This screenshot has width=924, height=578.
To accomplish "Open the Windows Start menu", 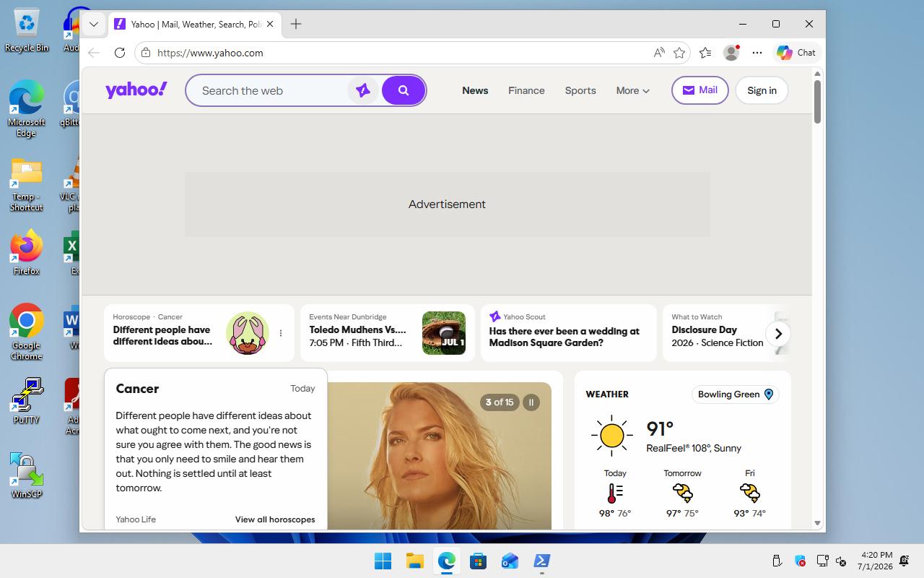I will click(x=383, y=561).
